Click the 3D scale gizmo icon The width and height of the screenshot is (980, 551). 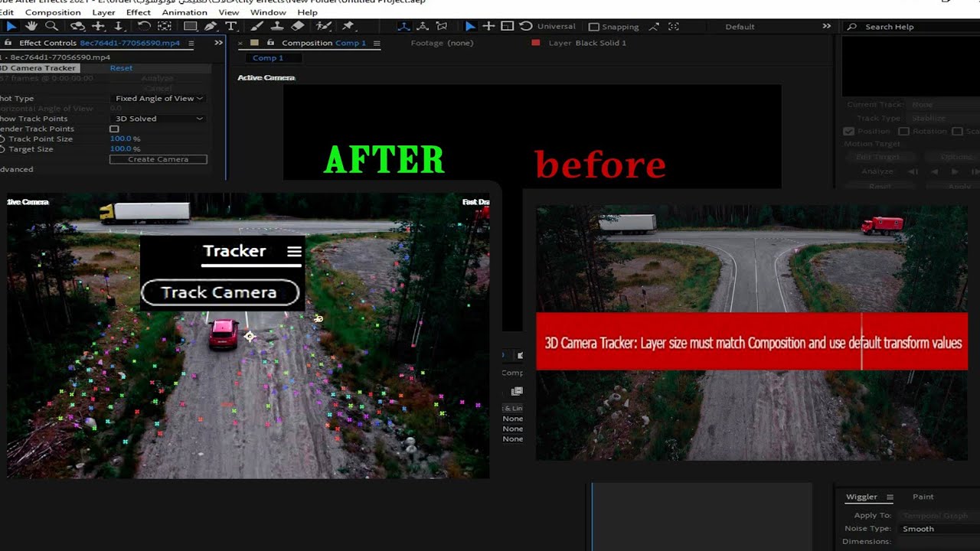(x=507, y=26)
